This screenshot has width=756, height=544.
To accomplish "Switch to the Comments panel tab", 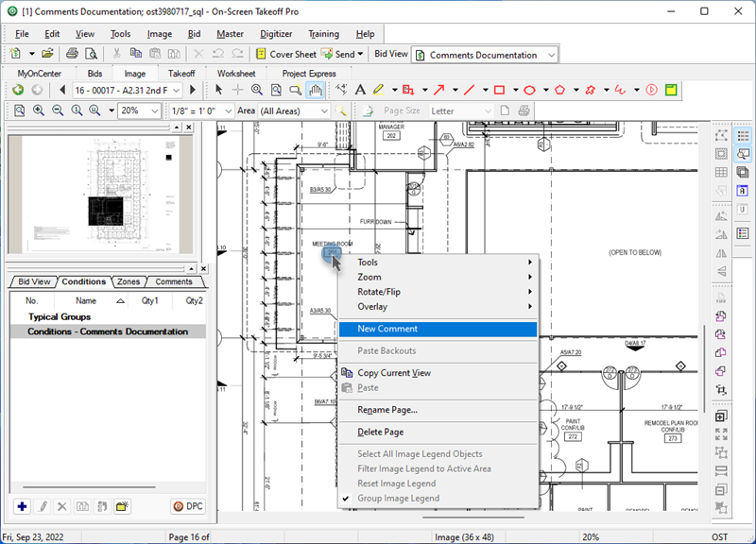I will (x=174, y=281).
